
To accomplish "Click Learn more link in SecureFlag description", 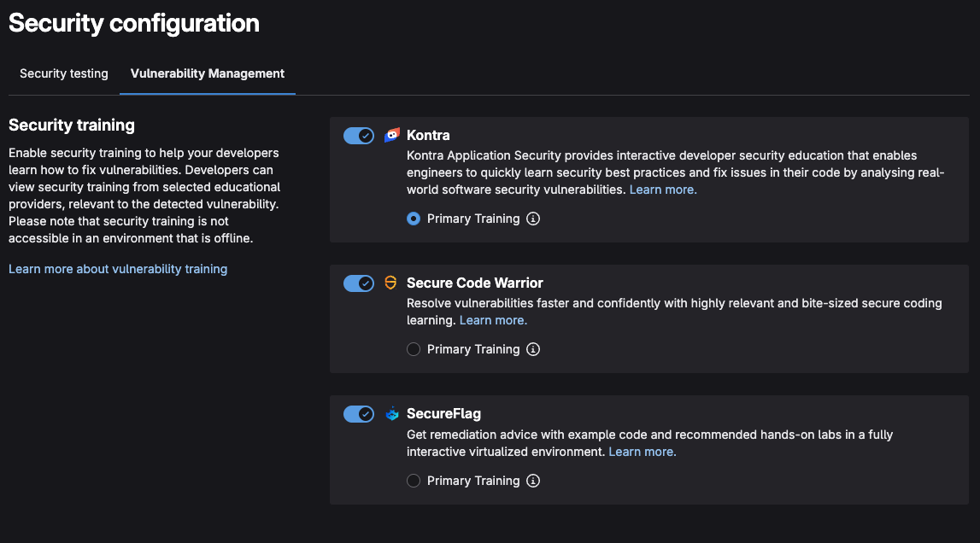I will point(642,452).
